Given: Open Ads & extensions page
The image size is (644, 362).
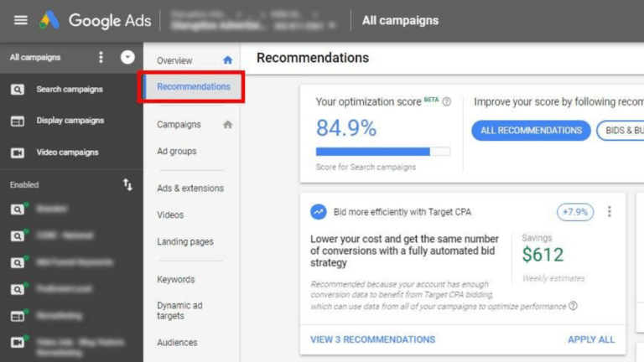Looking at the screenshot, I should point(190,189).
